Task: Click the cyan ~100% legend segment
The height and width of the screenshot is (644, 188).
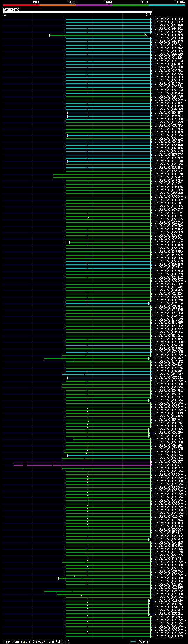Action: (167, 5)
